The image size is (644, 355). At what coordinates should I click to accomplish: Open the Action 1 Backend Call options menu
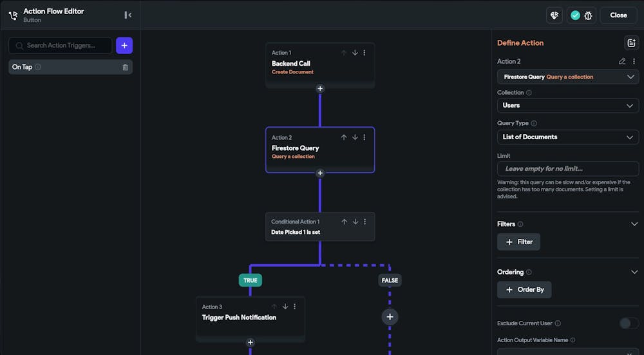[x=365, y=53]
